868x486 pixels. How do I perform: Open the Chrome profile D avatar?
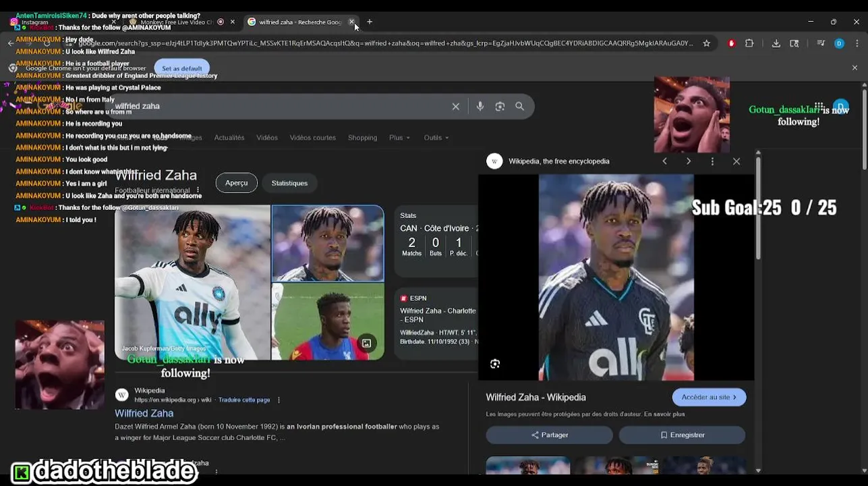point(839,43)
